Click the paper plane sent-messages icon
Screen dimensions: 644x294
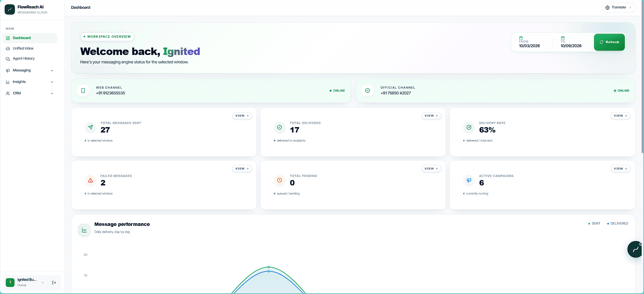coord(90,127)
